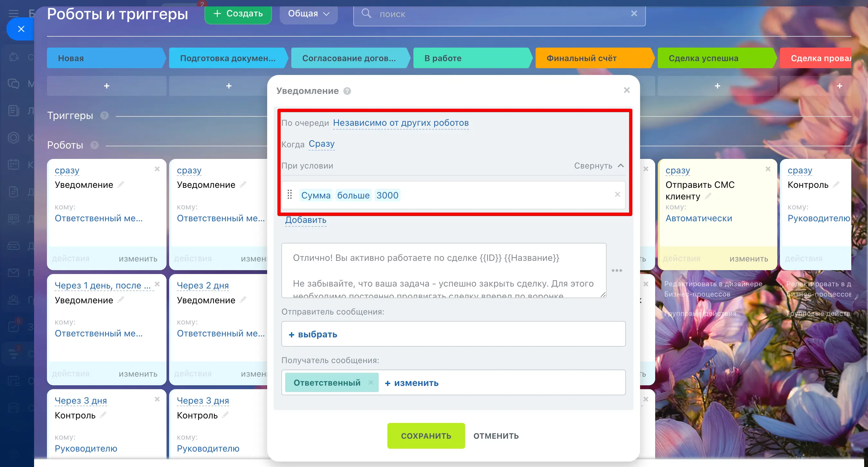
Task: Click + выбрать for message sender
Action: coord(313,334)
